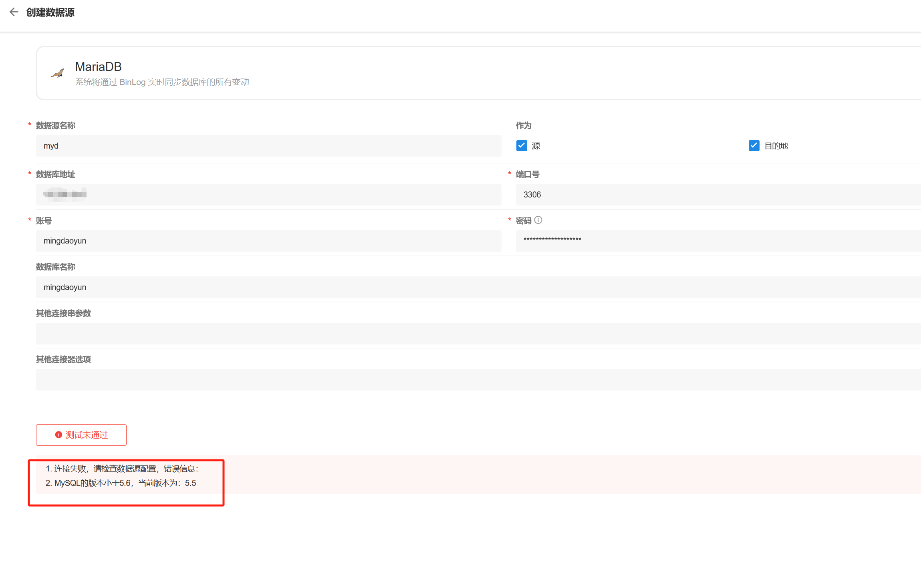Click the 数据源名称 field containing myd
921x588 pixels.
[268, 146]
